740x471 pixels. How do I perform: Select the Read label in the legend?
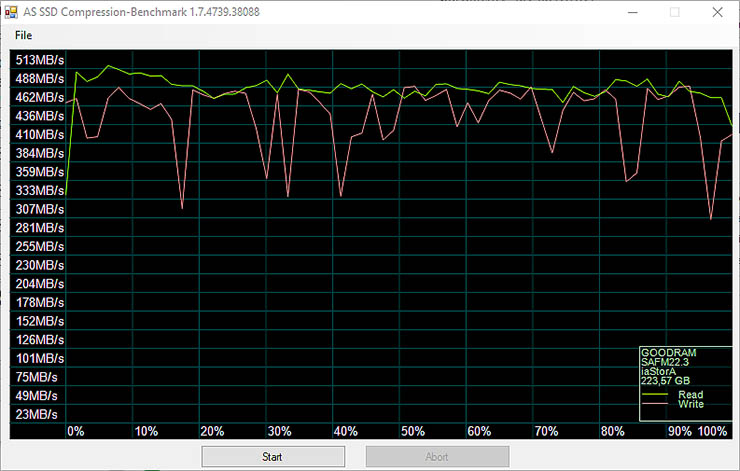pos(690,395)
